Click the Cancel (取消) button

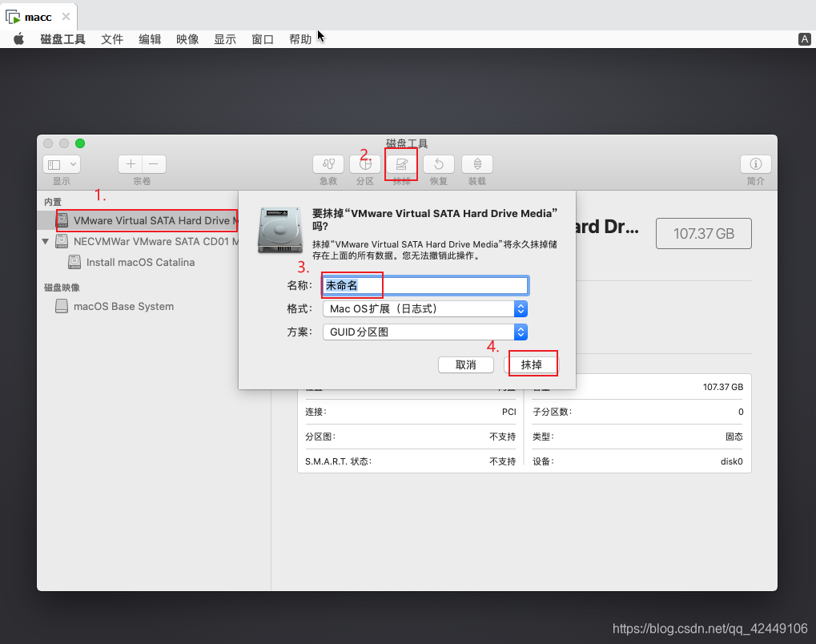[x=466, y=365]
